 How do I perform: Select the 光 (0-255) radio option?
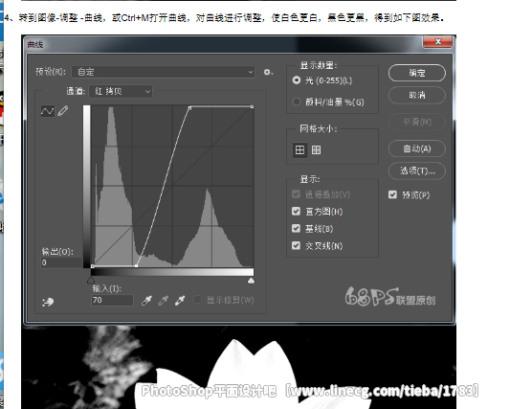[297, 80]
